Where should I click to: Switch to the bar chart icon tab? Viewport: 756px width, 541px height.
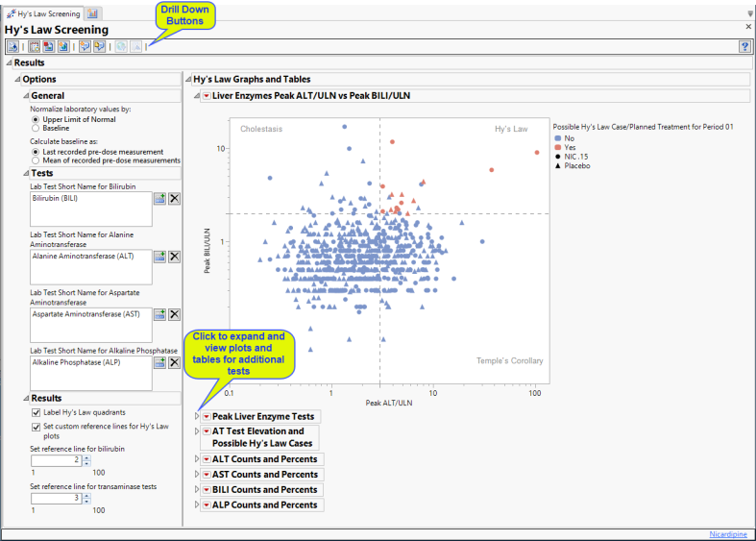(x=92, y=13)
